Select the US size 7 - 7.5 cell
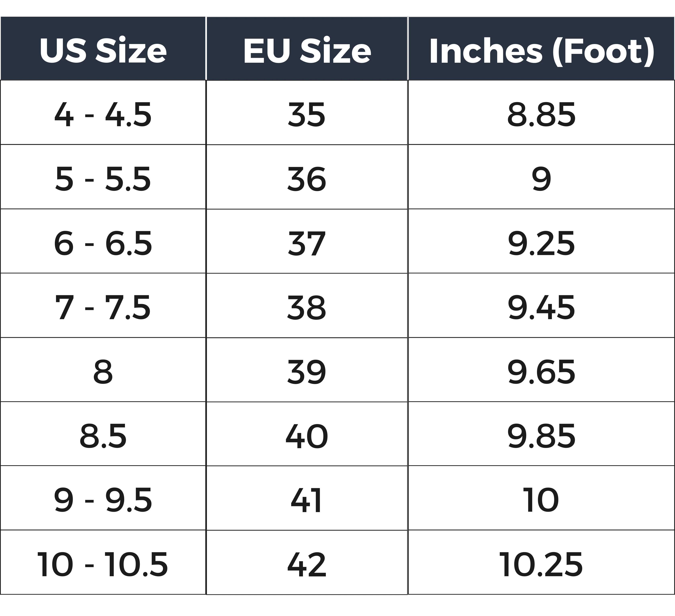The image size is (675, 616). (x=103, y=307)
